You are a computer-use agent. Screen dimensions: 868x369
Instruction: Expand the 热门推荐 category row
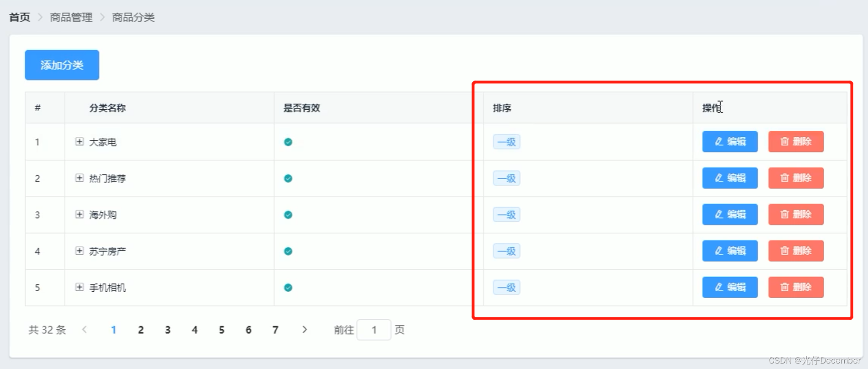point(80,178)
